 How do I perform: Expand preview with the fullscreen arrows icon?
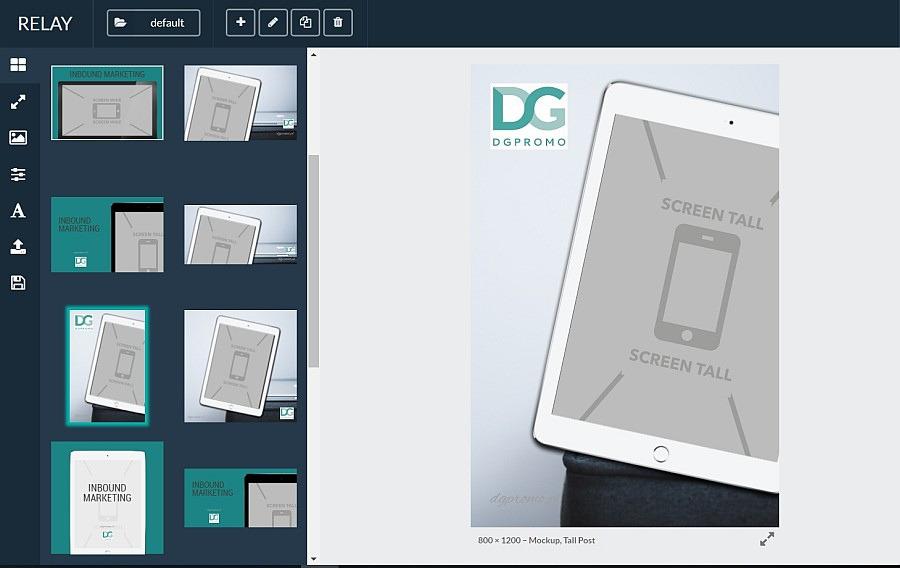pos(767,539)
